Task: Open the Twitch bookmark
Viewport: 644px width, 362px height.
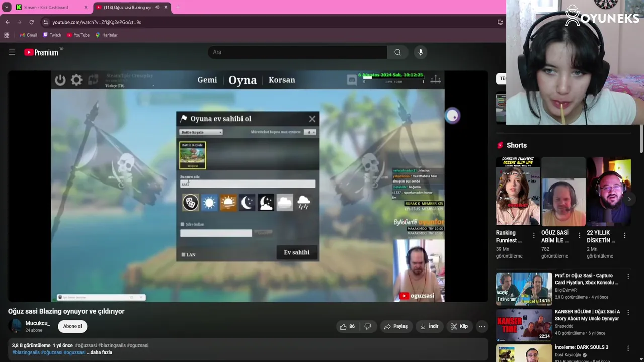Action: tap(52, 35)
